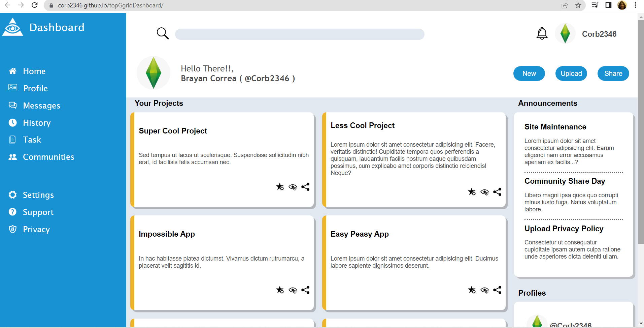This screenshot has width=644, height=328.
Task: Star the Super Cool Project card
Action: [x=280, y=187]
